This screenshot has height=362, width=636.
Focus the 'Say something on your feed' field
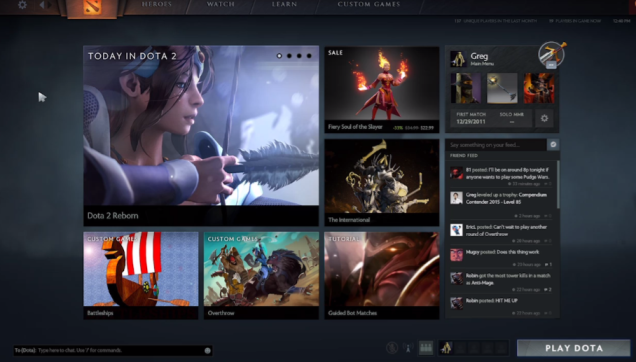(x=496, y=144)
